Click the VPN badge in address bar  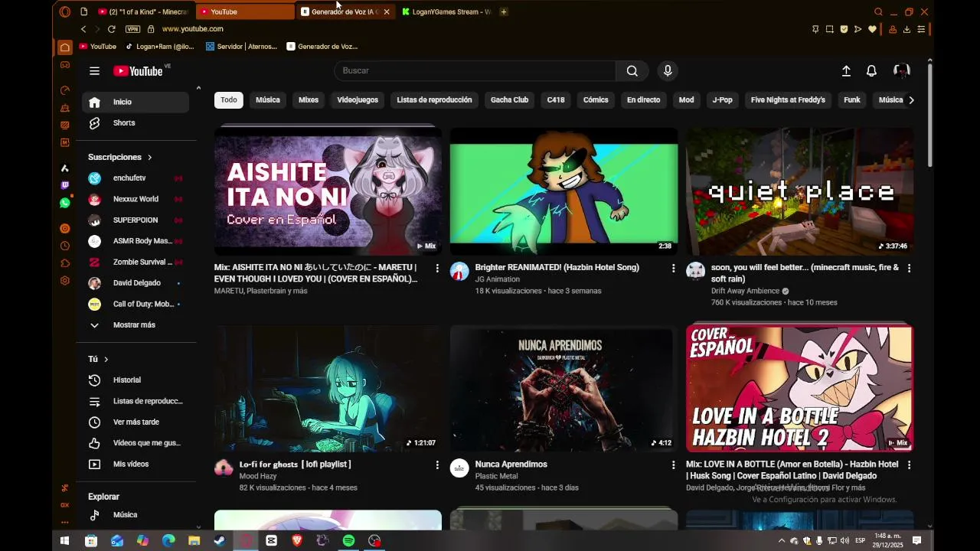click(x=132, y=29)
